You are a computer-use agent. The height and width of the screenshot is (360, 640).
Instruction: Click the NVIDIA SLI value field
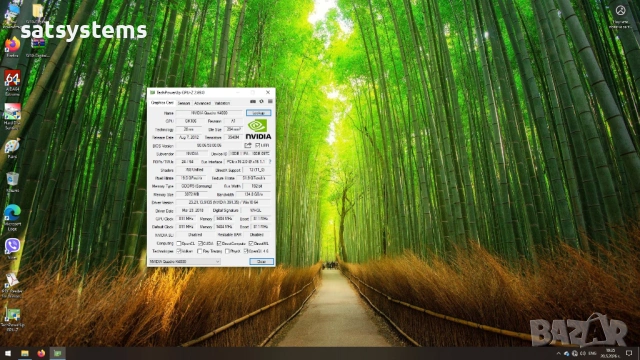click(195, 235)
